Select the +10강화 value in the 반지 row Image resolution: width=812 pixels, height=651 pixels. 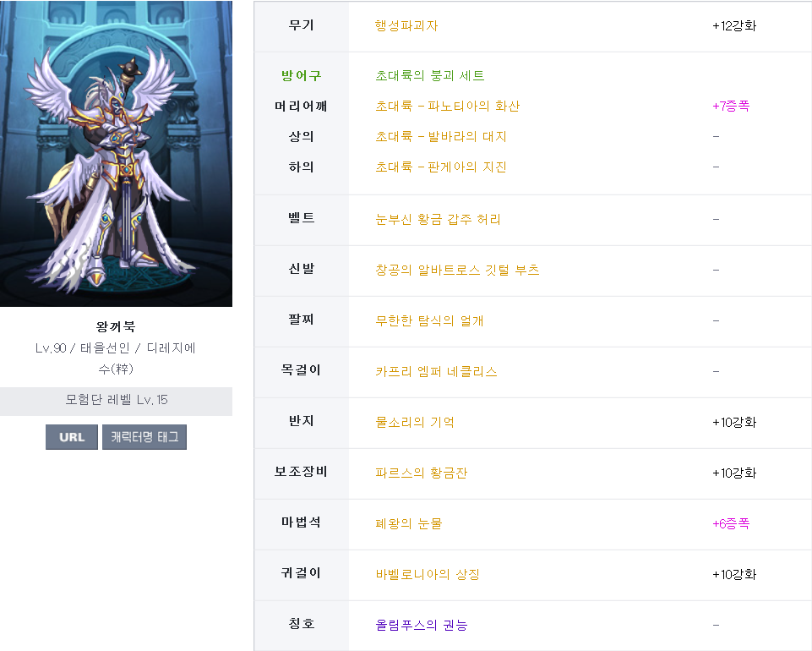tap(734, 423)
